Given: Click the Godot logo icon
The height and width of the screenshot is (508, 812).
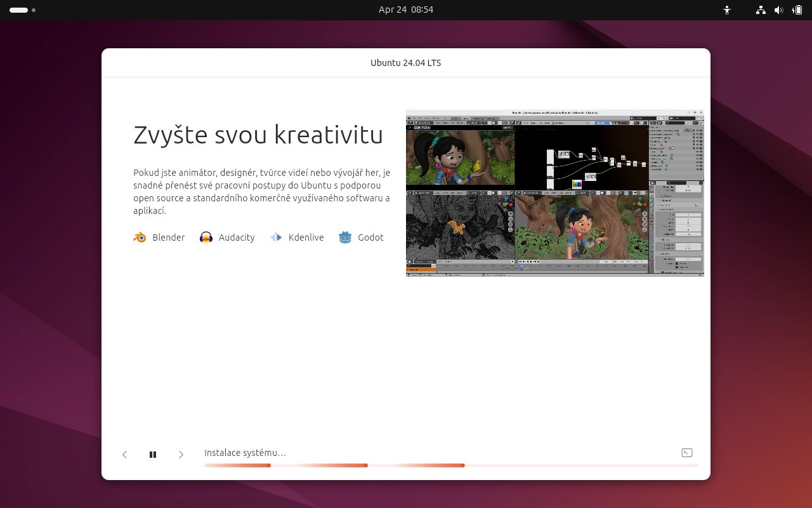Looking at the screenshot, I should pyautogui.click(x=345, y=237).
